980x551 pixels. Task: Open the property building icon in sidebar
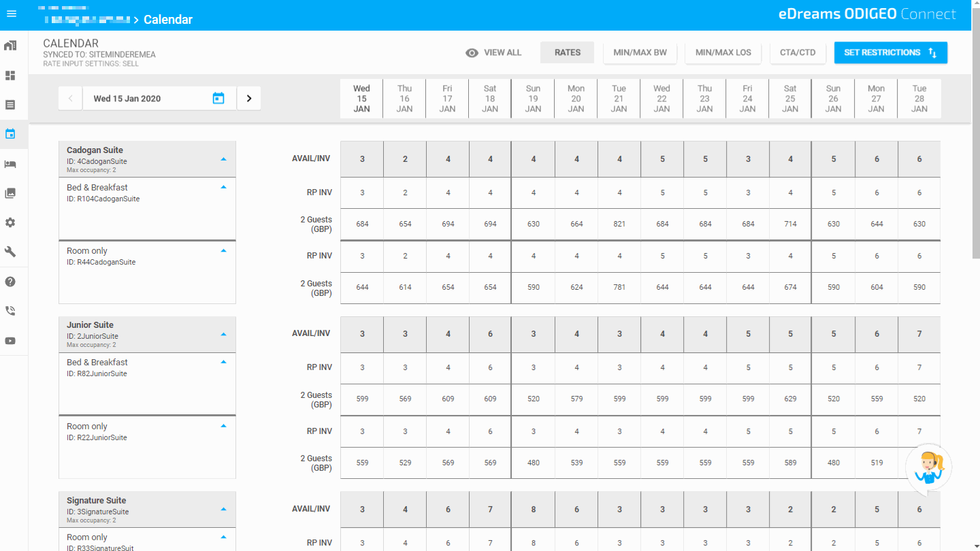[x=10, y=46]
